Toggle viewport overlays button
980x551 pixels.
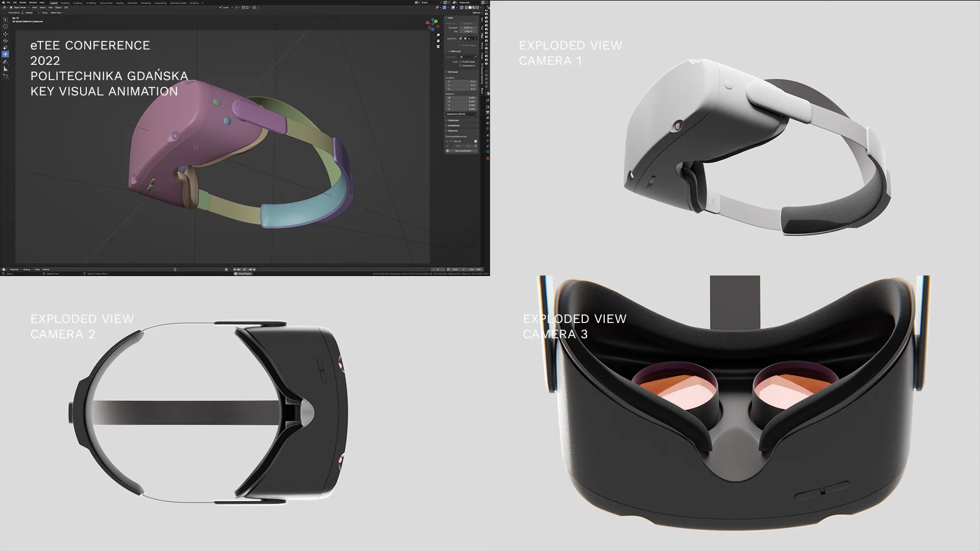[x=453, y=8]
